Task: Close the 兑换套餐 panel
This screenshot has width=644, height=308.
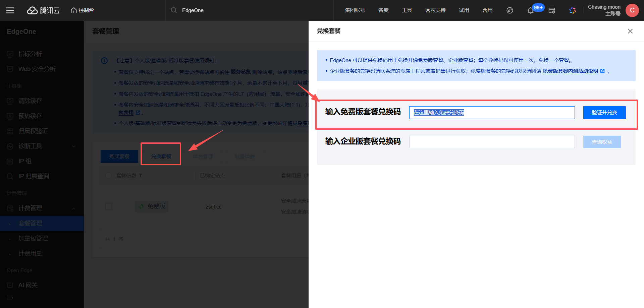Action: (x=630, y=31)
